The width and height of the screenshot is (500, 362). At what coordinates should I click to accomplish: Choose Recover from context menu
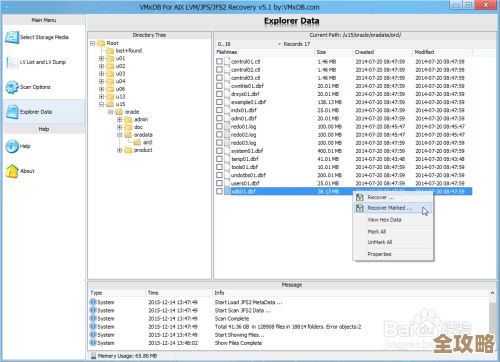393,197
